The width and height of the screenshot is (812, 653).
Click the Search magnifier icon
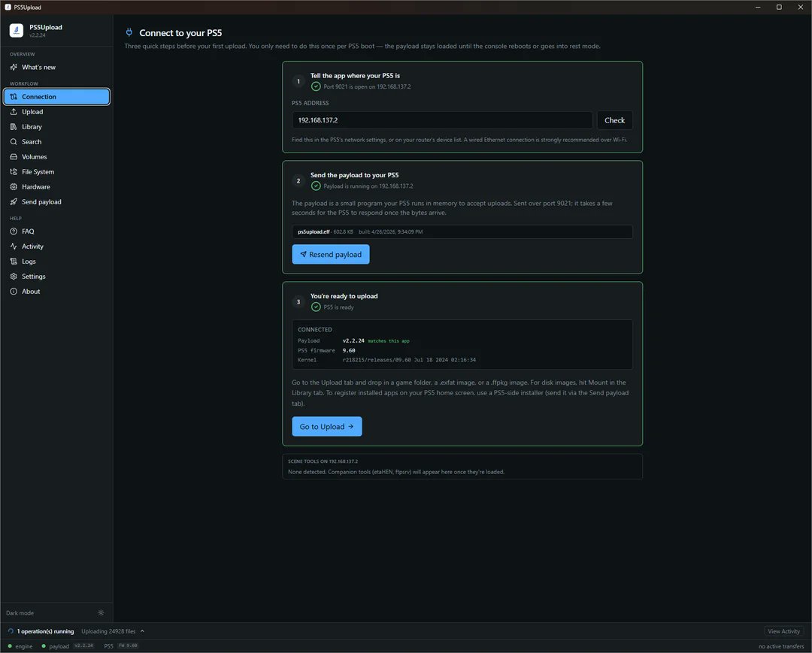pos(14,142)
